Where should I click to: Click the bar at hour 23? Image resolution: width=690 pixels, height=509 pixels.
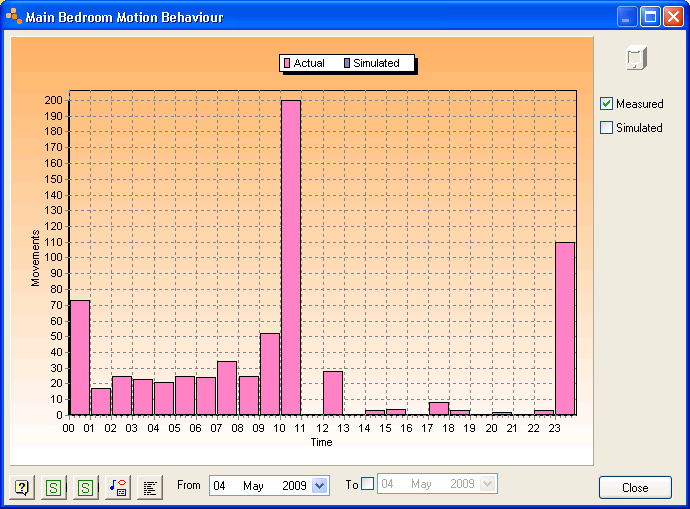565,328
